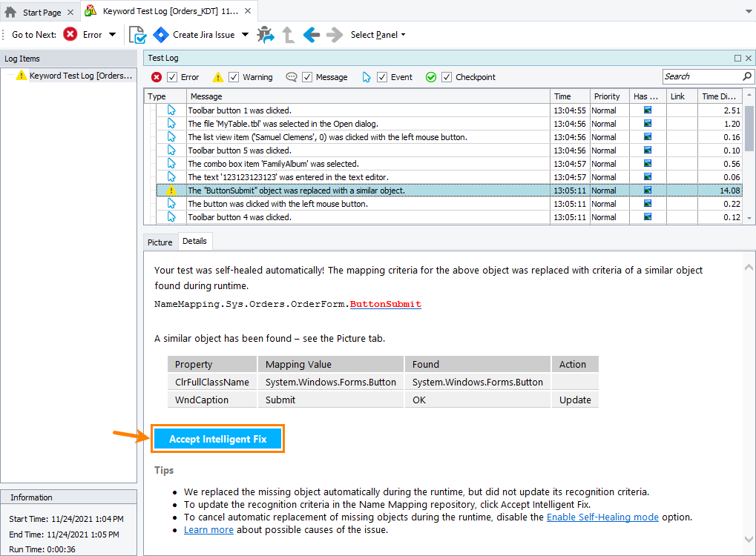Click the gray up arrow toolbar icon
This screenshot has height=556, width=756.
point(289,34)
